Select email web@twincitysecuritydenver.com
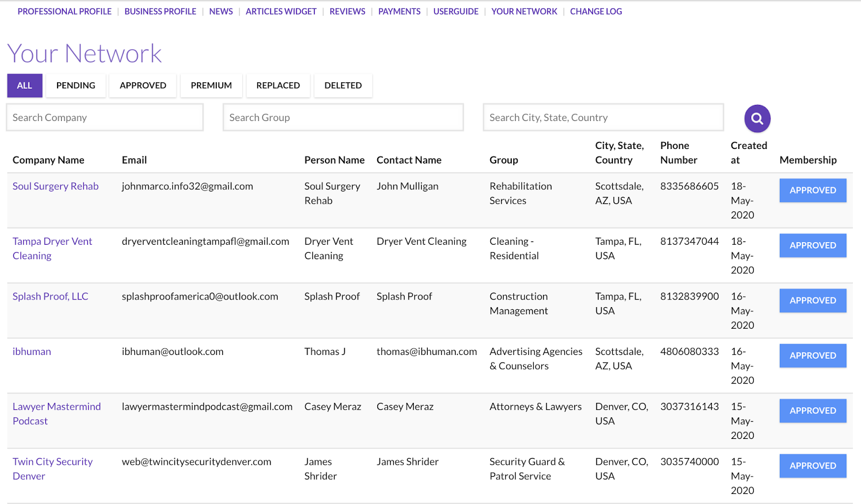 196,462
